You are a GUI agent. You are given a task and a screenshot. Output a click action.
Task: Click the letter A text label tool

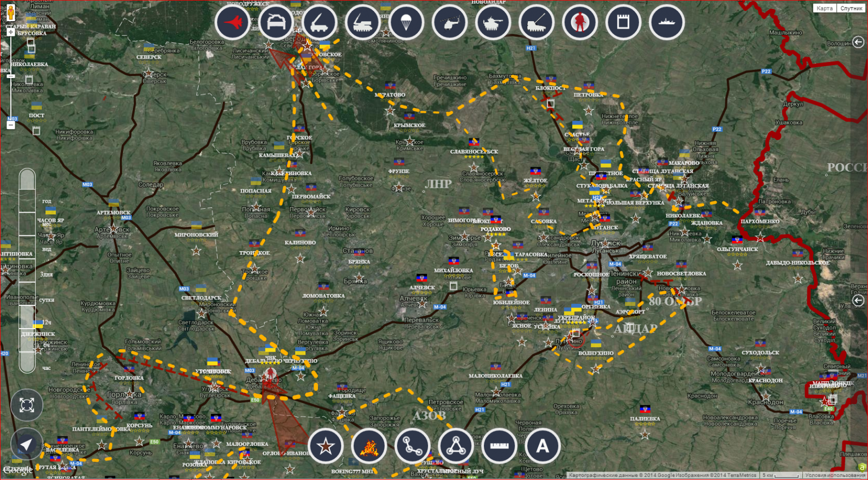542,446
